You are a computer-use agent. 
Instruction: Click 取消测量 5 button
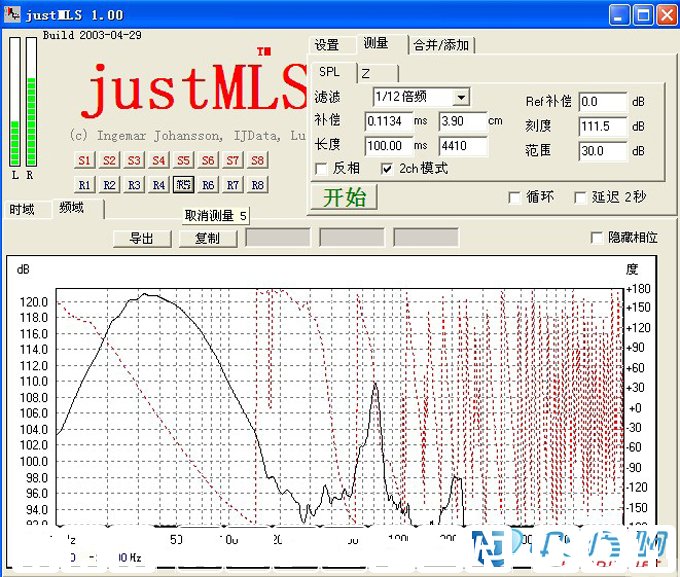pyautogui.click(x=216, y=216)
